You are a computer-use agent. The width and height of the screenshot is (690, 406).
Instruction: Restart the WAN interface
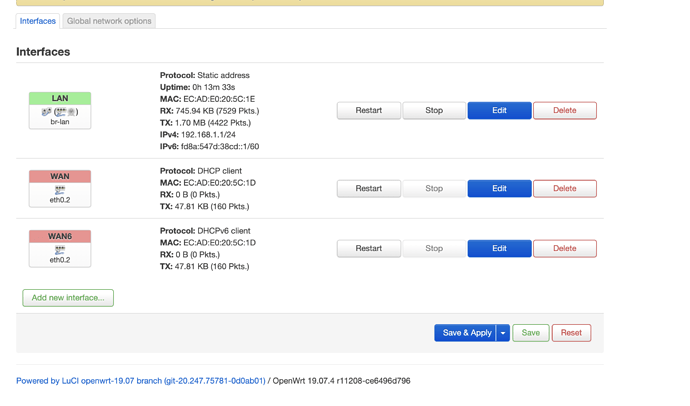(369, 188)
